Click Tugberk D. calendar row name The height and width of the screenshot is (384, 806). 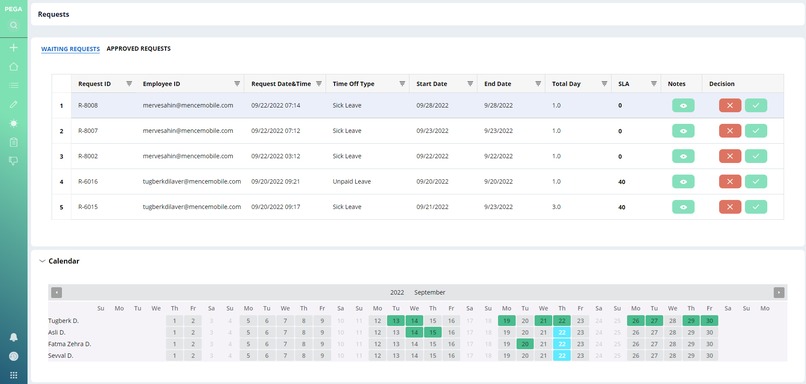(x=64, y=321)
